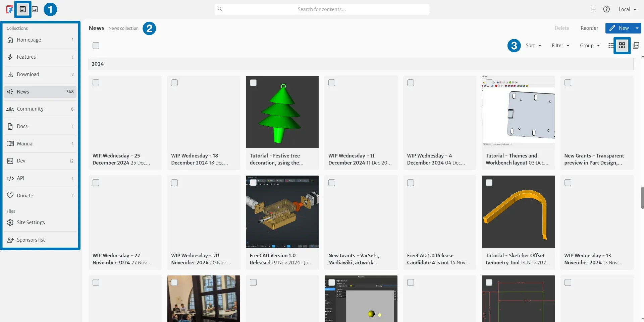The image size is (644, 322).
Task: Click the page vertical scrollbar handle
Action: pos(642,198)
